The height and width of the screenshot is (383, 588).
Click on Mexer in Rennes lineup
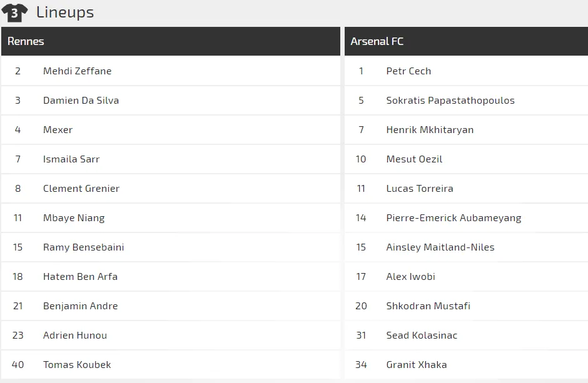tap(58, 130)
